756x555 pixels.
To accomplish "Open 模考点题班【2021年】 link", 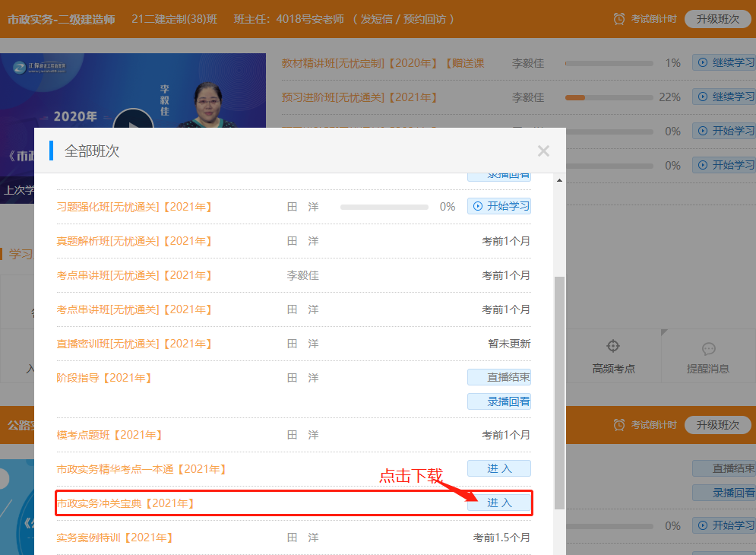I will pyautogui.click(x=109, y=435).
